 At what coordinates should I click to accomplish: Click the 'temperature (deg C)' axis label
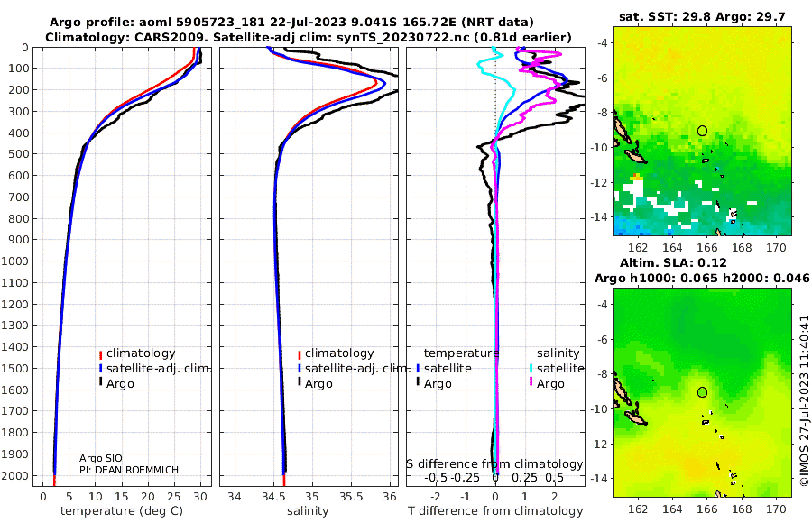[122, 511]
